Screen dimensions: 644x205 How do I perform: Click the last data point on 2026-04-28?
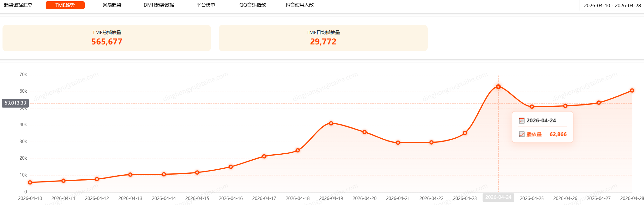click(632, 90)
